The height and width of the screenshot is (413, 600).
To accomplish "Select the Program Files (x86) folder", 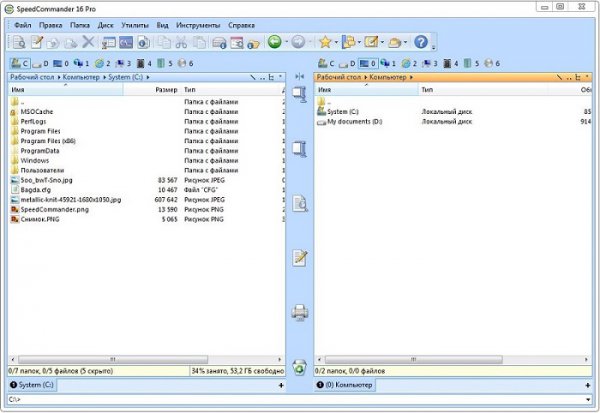I will [48, 141].
